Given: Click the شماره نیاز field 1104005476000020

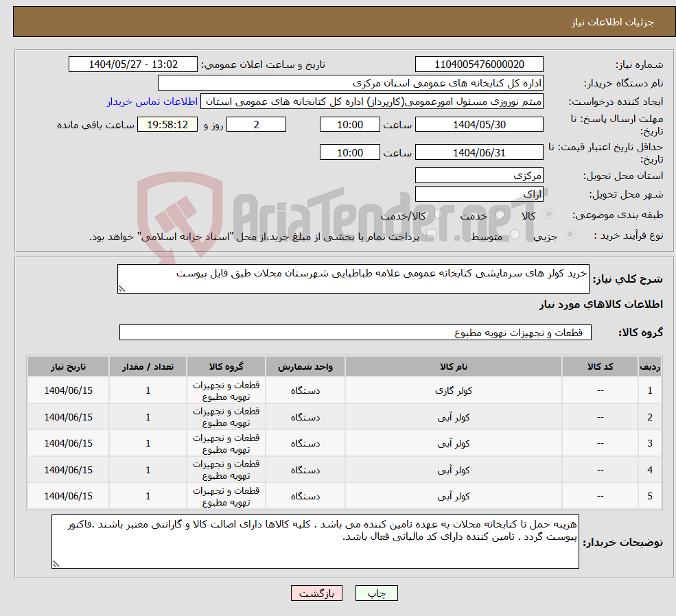Looking at the screenshot, I should 479,64.
